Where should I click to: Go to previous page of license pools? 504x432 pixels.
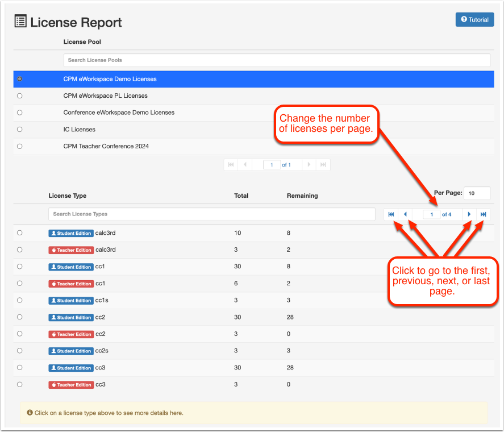[245, 165]
